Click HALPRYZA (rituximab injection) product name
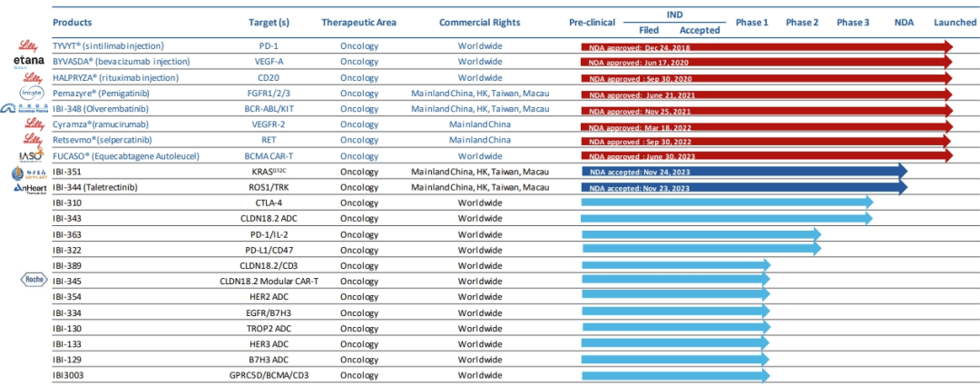Screen dimensions: 980x386 (x=115, y=77)
